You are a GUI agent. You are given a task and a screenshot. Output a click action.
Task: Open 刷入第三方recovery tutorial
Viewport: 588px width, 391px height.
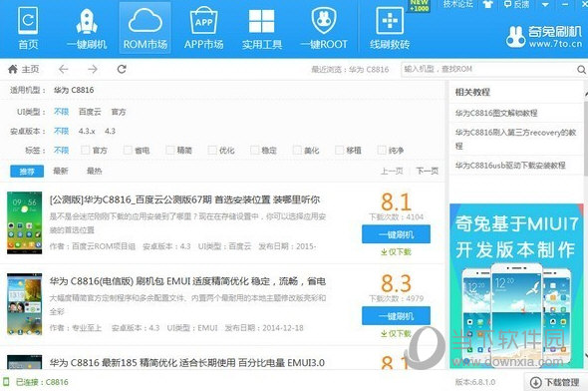(x=515, y=139)
